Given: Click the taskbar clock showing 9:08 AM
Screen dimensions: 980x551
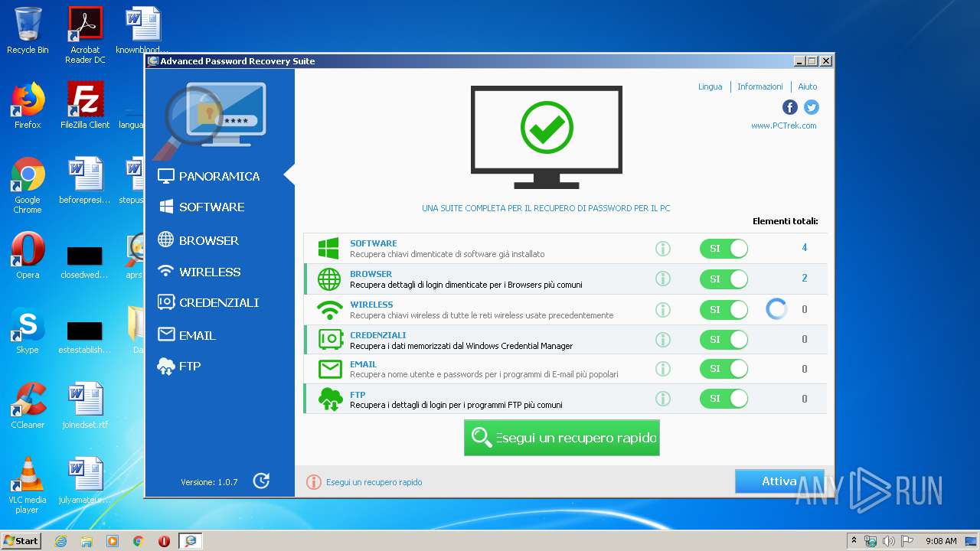Looking at the screenshot, I should pos(941,541).
